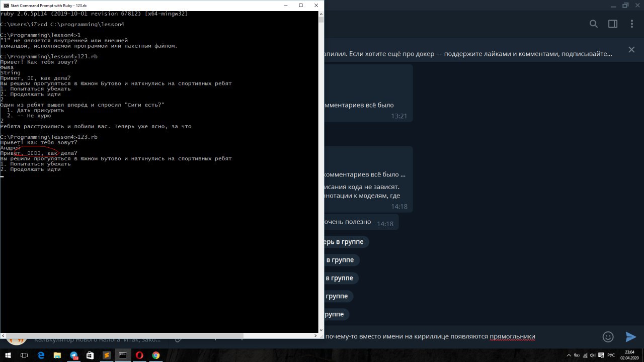Viewport: 644px width, 362px height.
Task: Switch to Telegram via taskbar icon
Action: coord(73,355)
